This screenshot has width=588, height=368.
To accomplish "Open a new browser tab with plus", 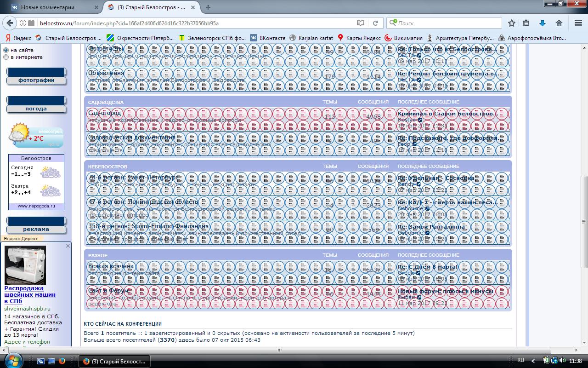I will 208,7.
